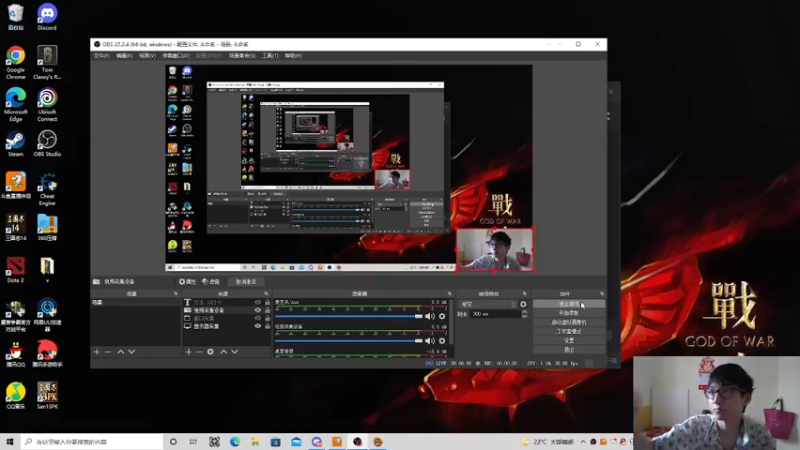Click the 停止推流 stop streaming button
This screenshot has height=450, width=800.
(569, 304)
